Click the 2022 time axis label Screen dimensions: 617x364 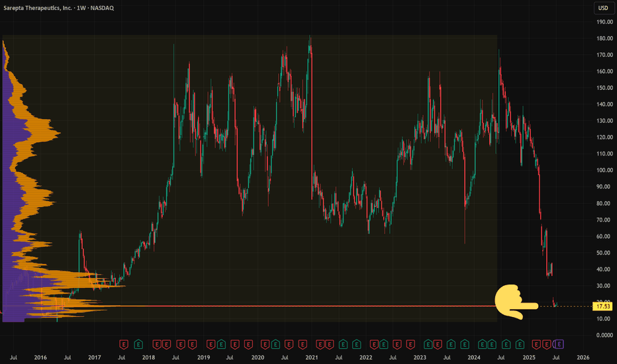click(365, 357)
